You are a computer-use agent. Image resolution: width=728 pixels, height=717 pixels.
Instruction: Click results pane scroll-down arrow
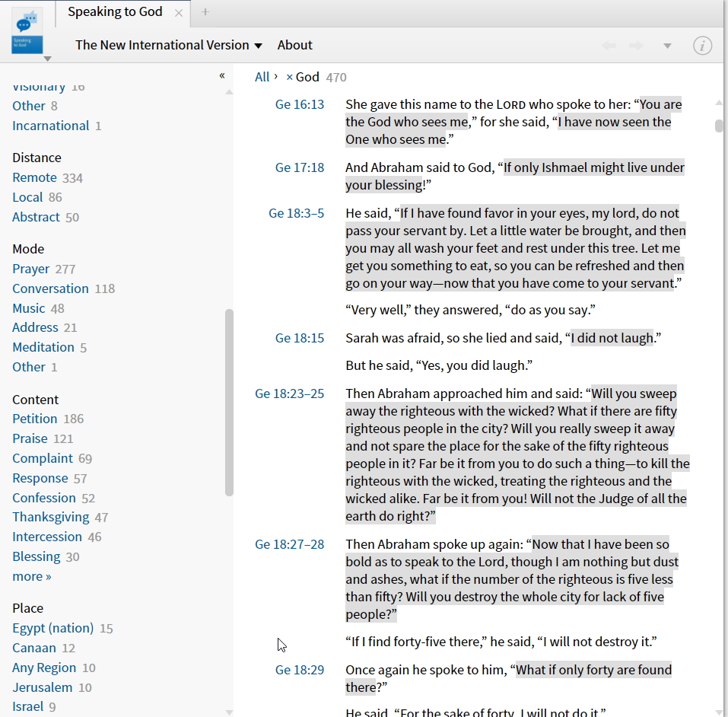pyautogui.click(x=719, y=713)
